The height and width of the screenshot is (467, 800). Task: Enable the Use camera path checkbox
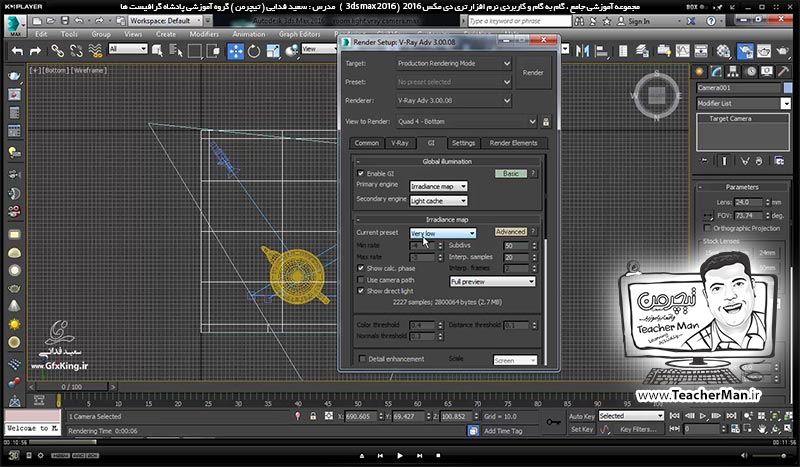[x=361, y=280]
